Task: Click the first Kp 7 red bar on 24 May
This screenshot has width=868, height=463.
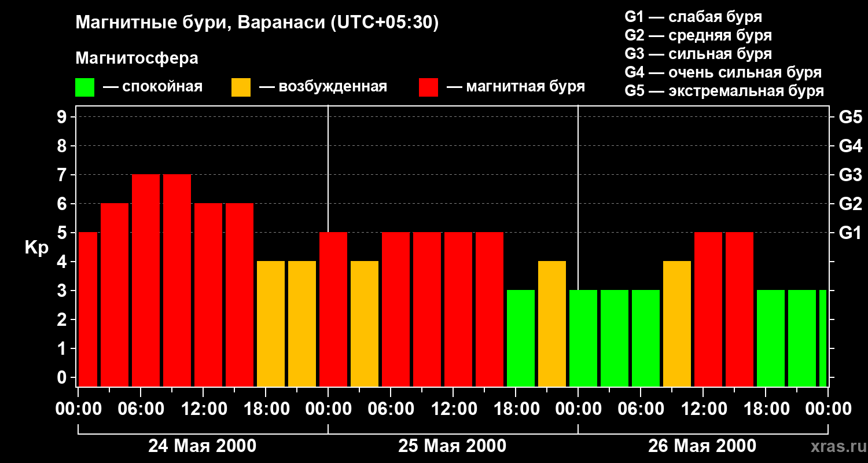Action: [146, 280]
